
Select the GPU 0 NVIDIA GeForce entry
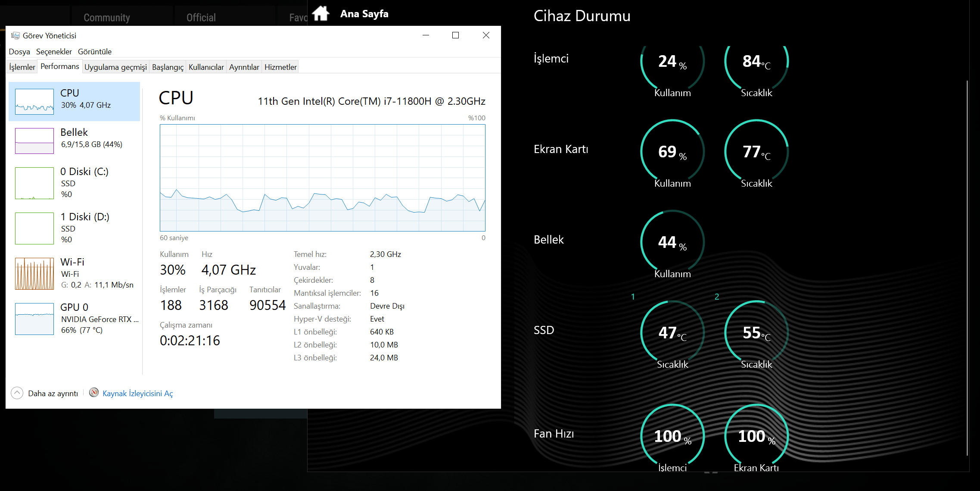click(75, 319)
